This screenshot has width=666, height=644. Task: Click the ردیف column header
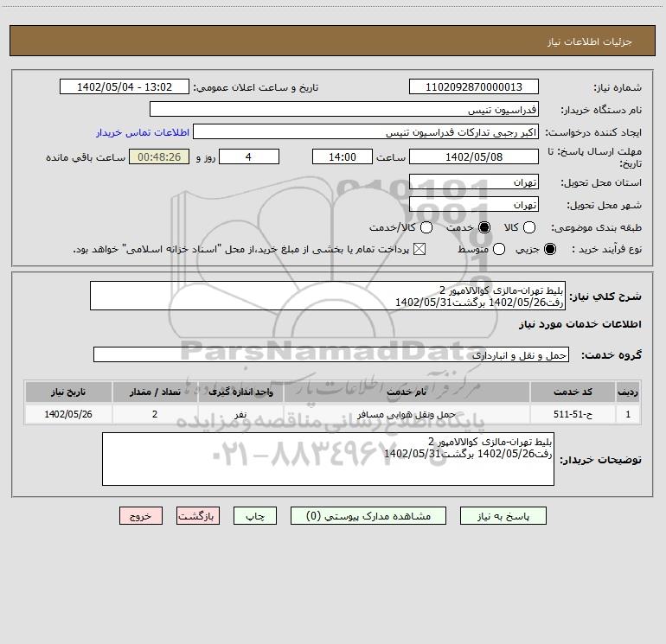coord(628,392)
